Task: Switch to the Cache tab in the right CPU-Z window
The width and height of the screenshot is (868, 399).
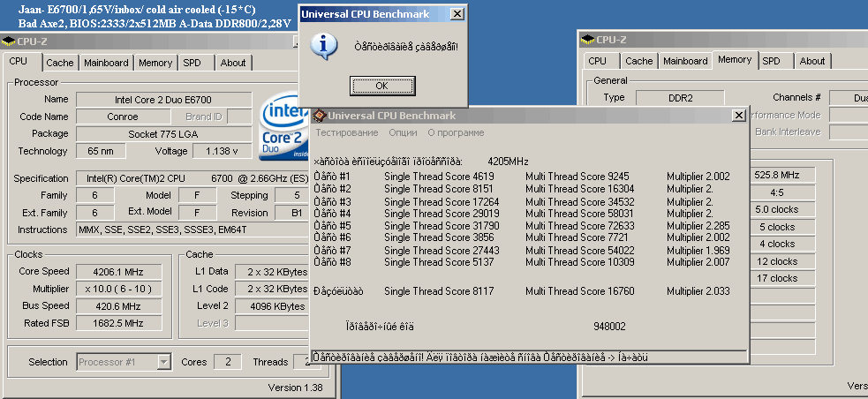Action: tap(638, 61)
